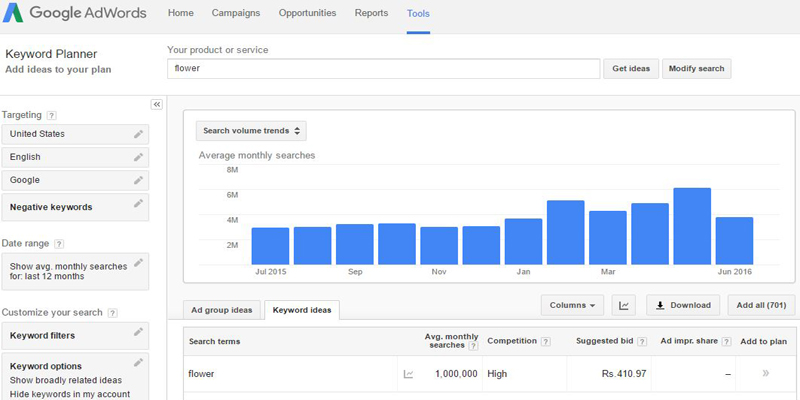Click Hide keywords in my account text
This screenshot has height=400, width=800.
pos(70,394)
